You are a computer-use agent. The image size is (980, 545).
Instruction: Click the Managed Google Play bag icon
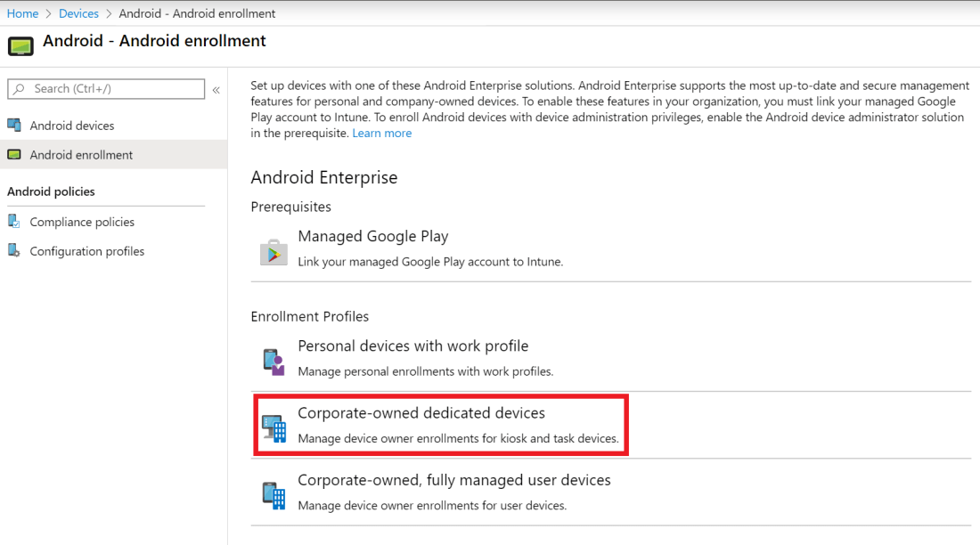(x=274, y=252)
